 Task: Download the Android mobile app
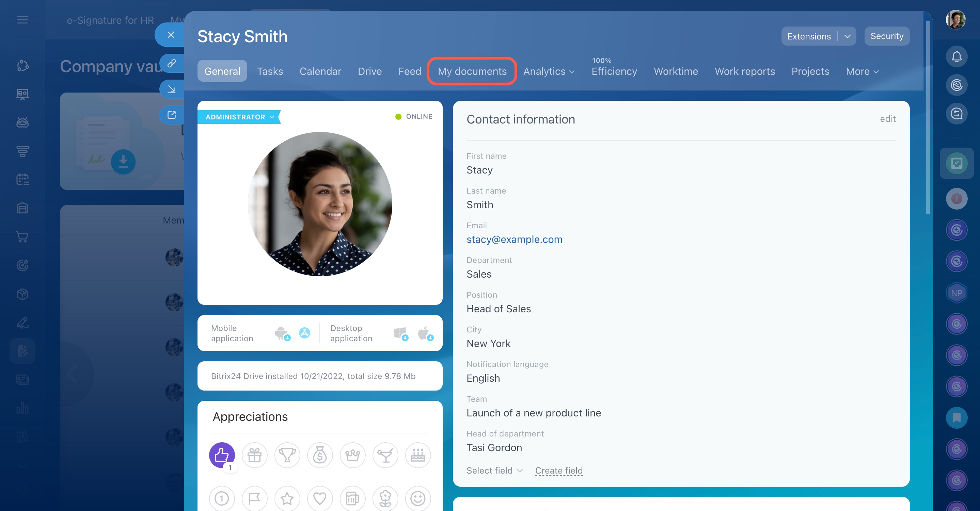(x=282, y=333)
